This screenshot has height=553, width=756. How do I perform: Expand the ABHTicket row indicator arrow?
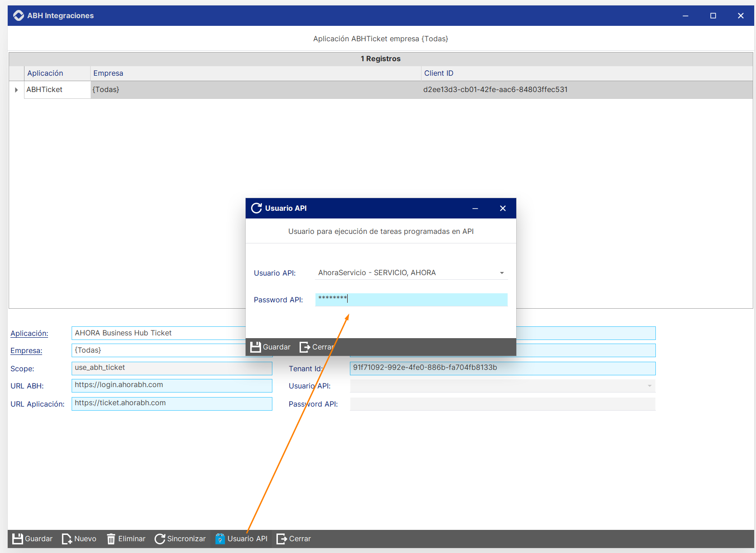tap(16, 90)
